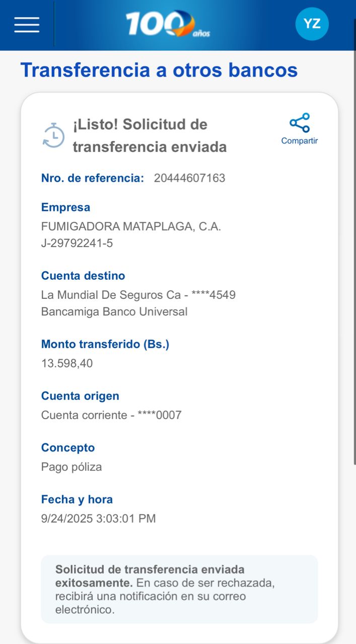Select the RIF J-29792241-5 text
The width and height of the screenshot is (356, 644).
pyautogui.click(x=77, y=244)
